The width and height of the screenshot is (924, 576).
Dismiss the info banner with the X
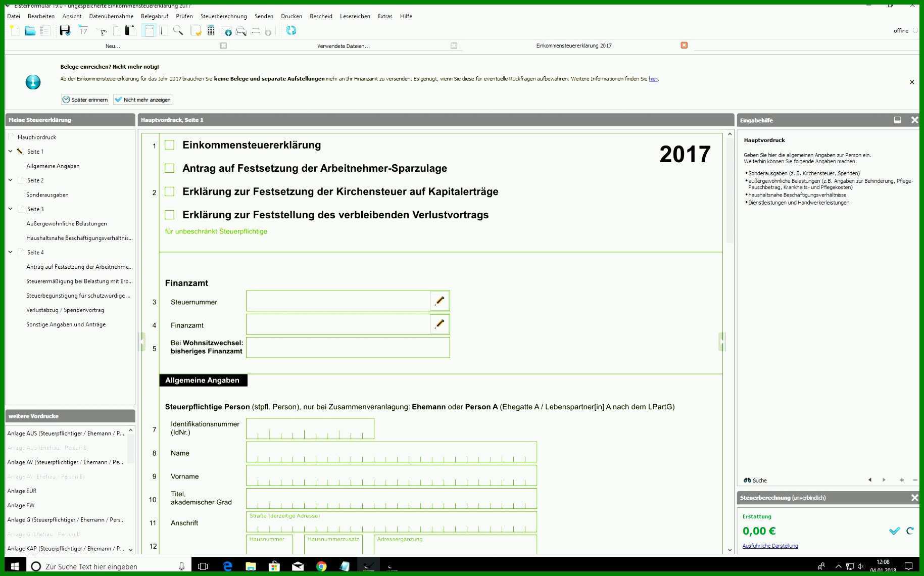click(x=912, y=82)
